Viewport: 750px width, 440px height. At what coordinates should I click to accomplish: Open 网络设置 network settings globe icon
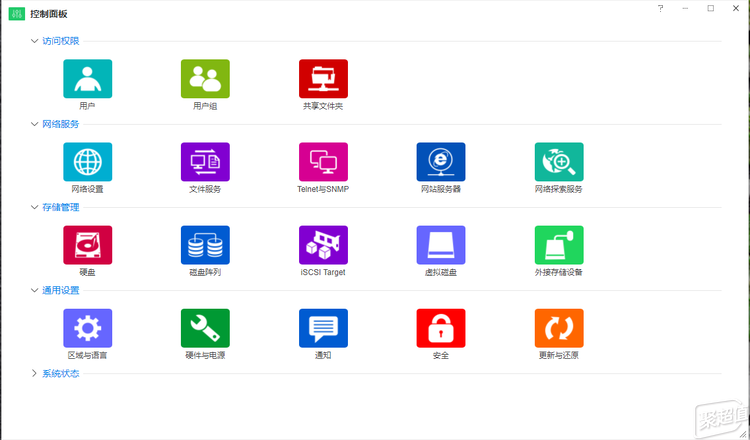[88, 162]
